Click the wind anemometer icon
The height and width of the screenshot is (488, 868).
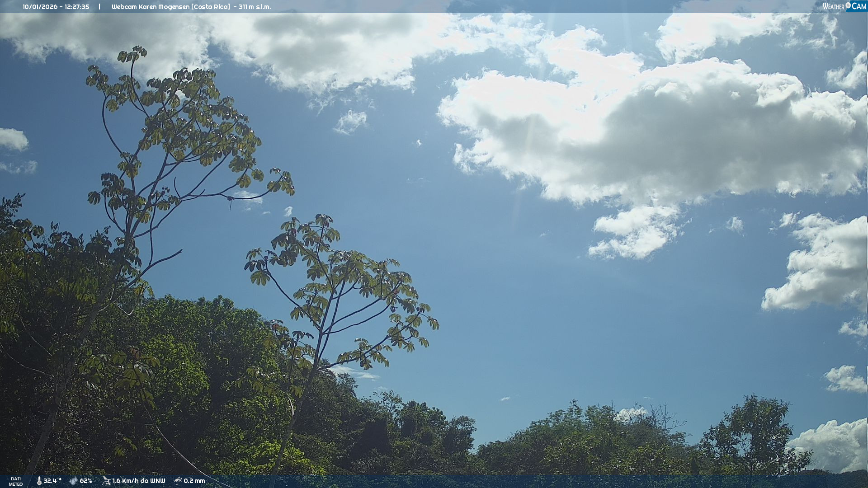(x=106, y=481)
